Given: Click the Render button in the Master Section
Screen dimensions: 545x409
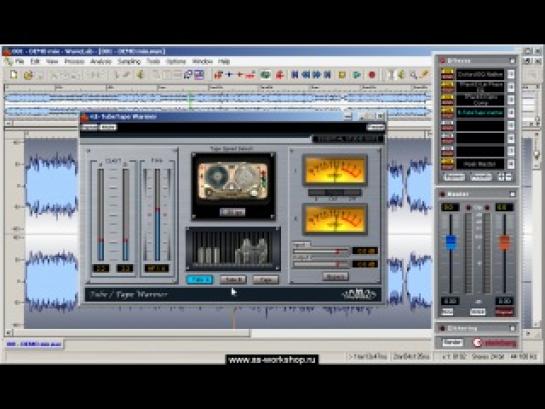Looking at the screenshot, I should tap(452, 342).
